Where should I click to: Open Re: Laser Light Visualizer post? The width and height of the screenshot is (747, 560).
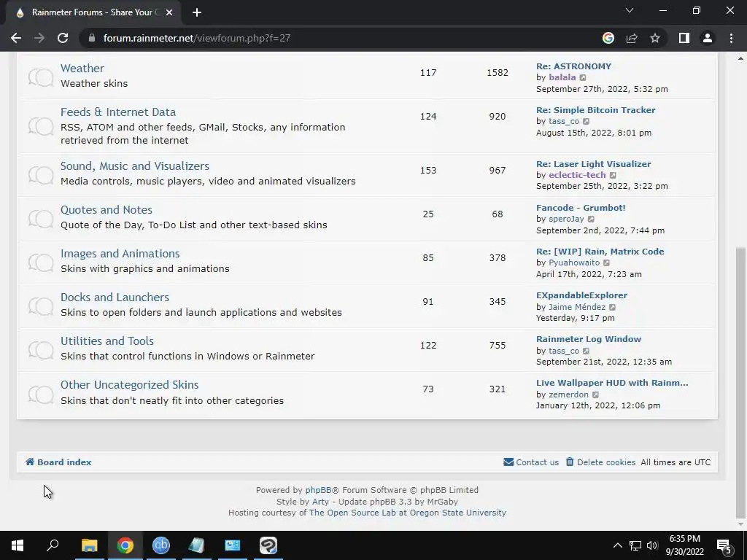[594, 164]
